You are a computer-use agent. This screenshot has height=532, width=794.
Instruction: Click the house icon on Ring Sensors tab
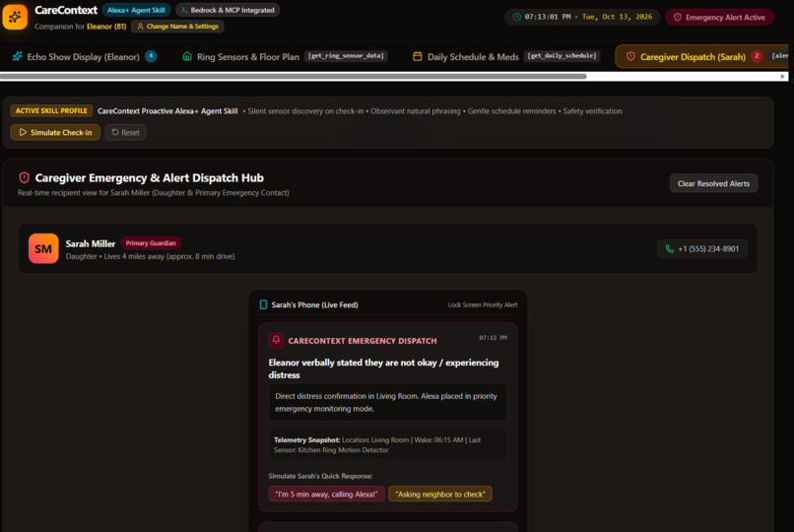[x=187, y=56]
